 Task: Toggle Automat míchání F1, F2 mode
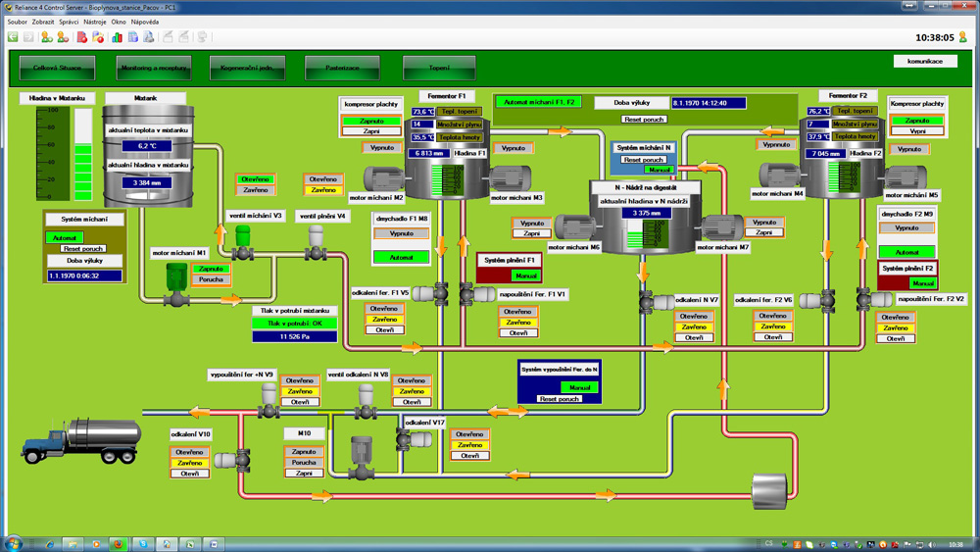click(539, 102)
